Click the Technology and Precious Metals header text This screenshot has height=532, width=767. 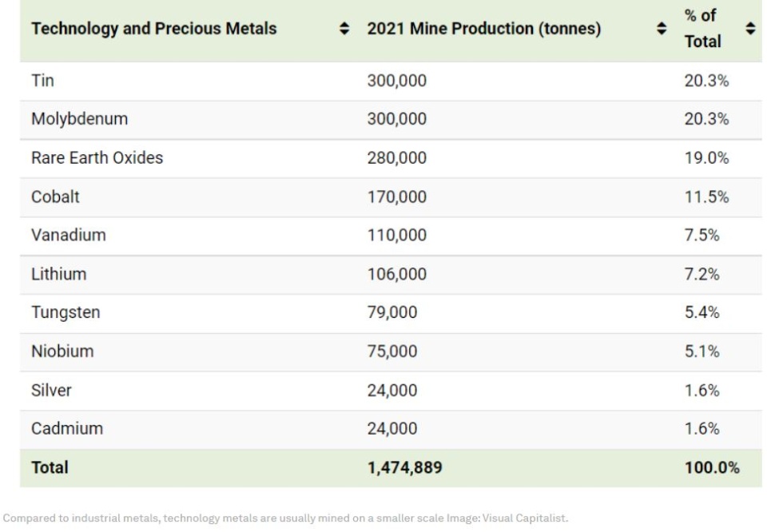tap(153, 30)
